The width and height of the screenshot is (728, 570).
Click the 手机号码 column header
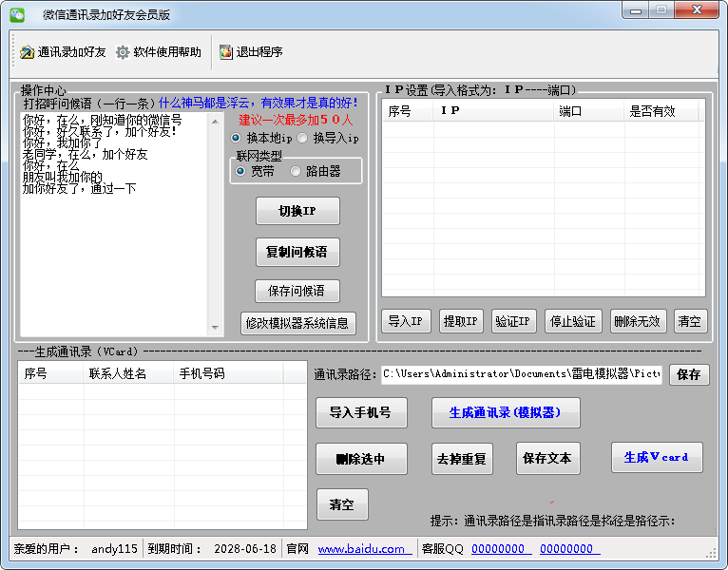coord(228,373)
